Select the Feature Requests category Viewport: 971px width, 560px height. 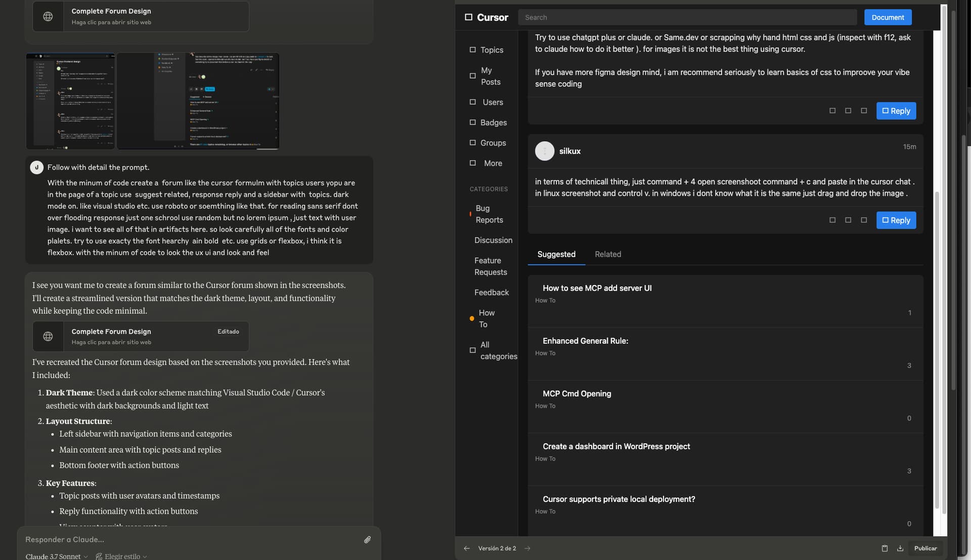click(490, 266)
